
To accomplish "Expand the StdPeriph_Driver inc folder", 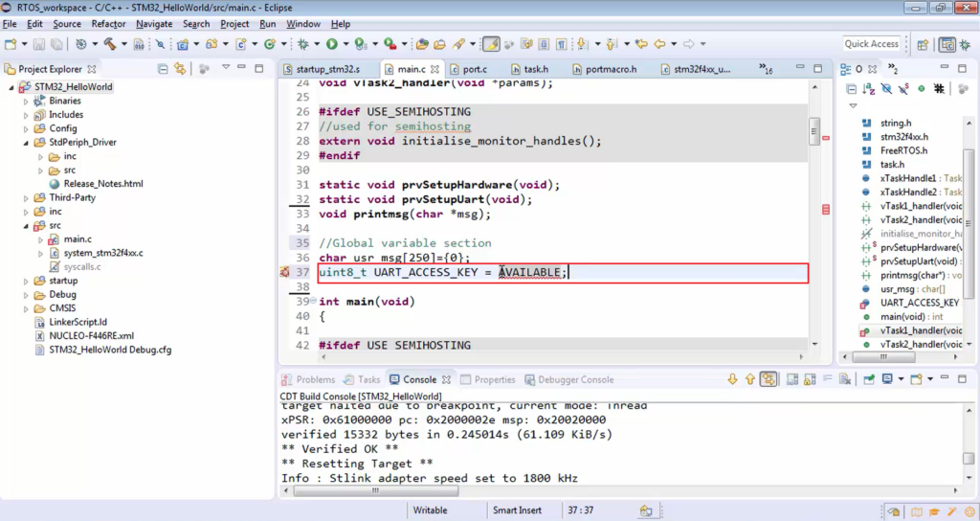I will click(x=39, y=156).
